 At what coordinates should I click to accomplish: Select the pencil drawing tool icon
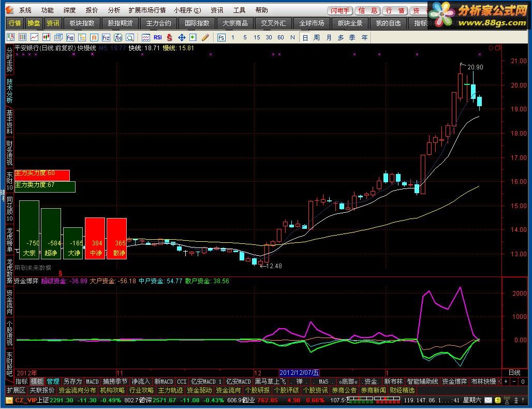[205, 37]
